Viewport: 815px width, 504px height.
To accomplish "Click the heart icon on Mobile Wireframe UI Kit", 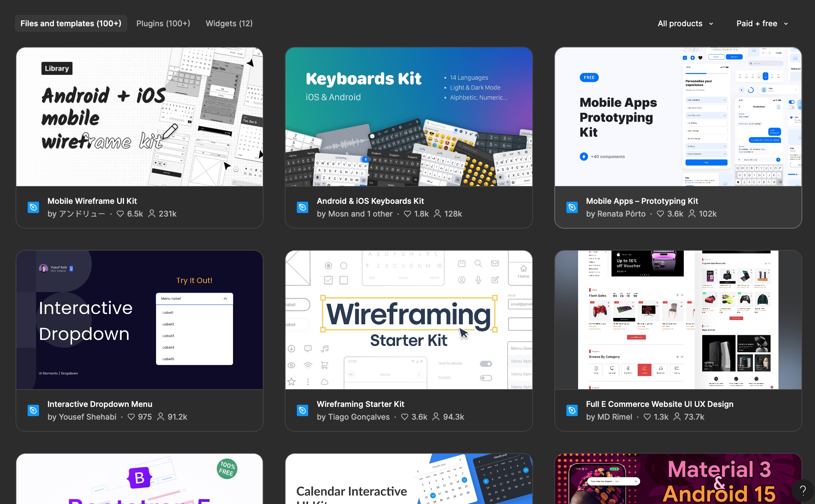I will [x=120, y=214].
